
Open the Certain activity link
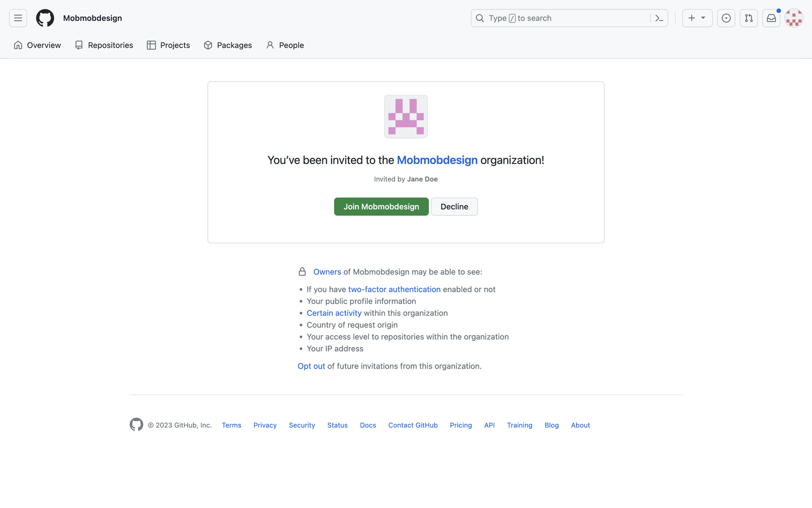pyautogui.click(x=334, y=313)
